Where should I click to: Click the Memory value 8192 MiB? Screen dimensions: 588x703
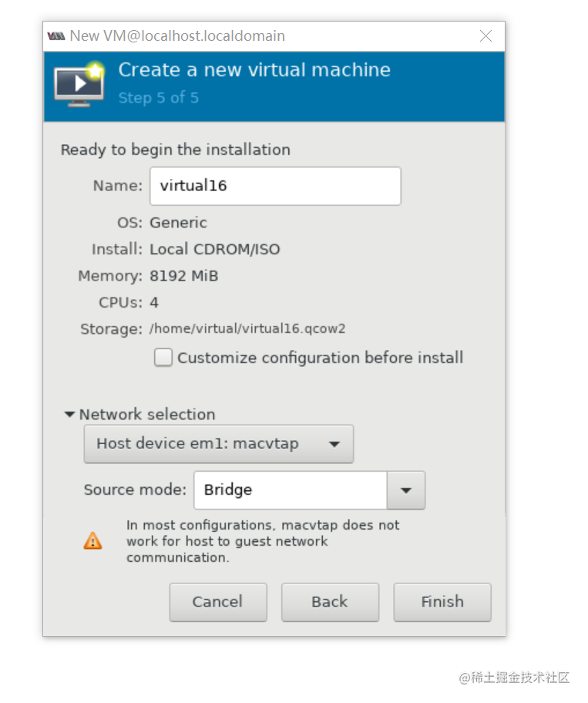[x=183, y=276]
